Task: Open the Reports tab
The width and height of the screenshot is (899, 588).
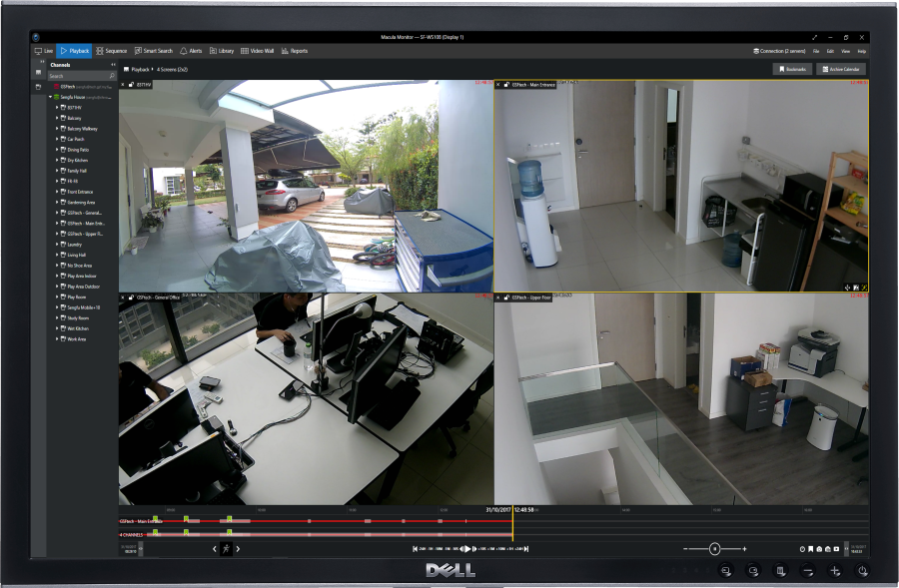Action: click(295, 51)
